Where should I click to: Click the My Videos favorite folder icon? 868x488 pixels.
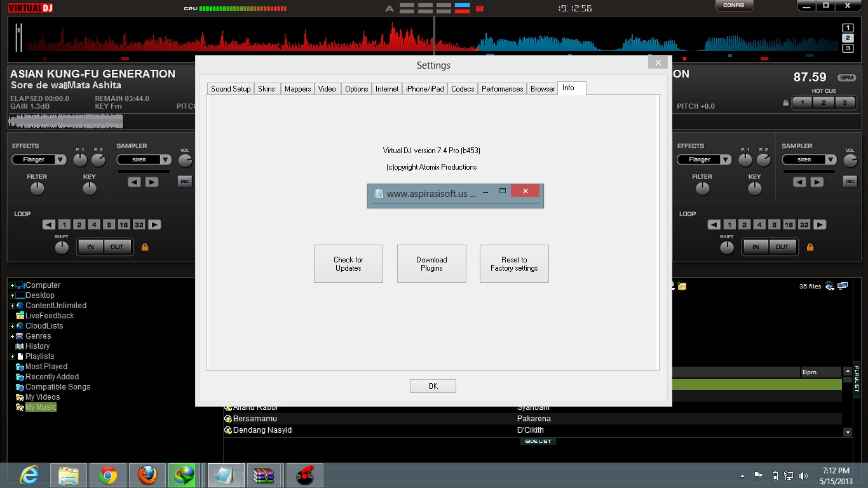tap(20, 397)
